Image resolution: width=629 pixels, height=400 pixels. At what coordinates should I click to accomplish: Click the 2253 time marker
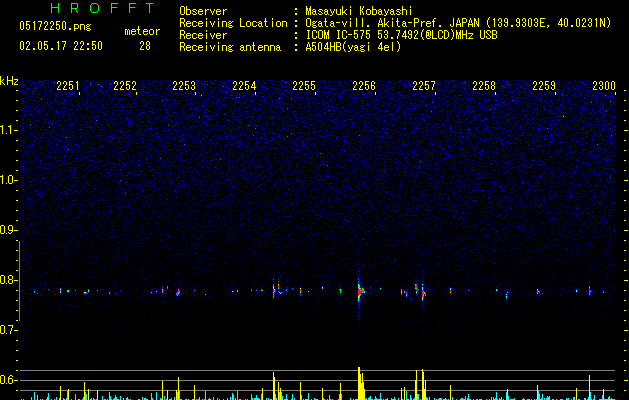(x=184, y=86)
